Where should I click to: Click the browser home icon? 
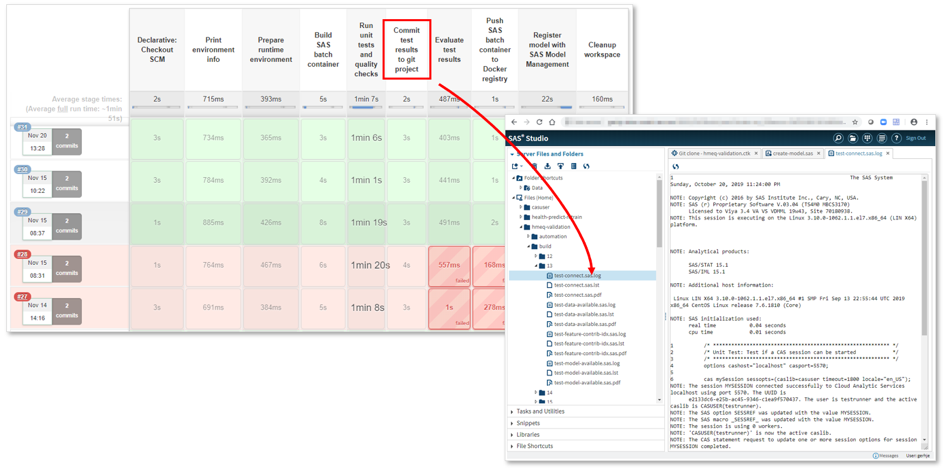(553, 122)
